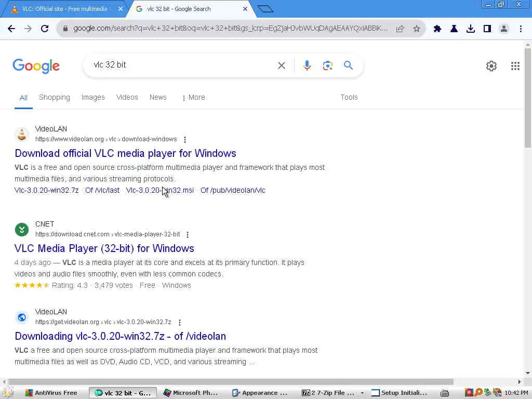
Task: Switch to Microsoft Ph... taskbar window
Action: (x=191, y=393)
